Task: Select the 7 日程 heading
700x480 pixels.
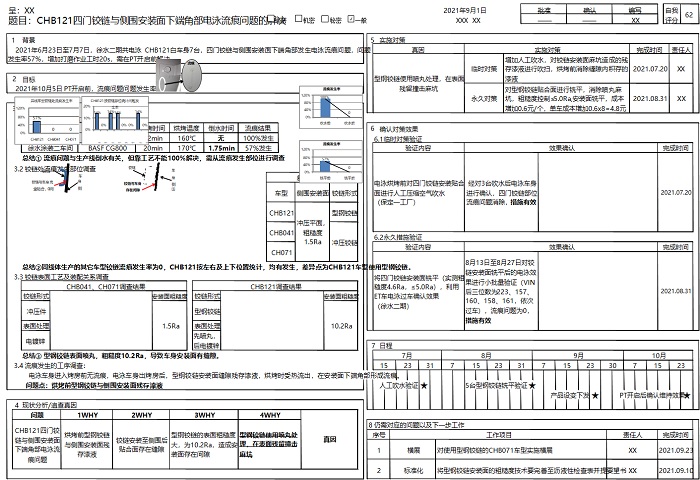Action: (382, 346)
